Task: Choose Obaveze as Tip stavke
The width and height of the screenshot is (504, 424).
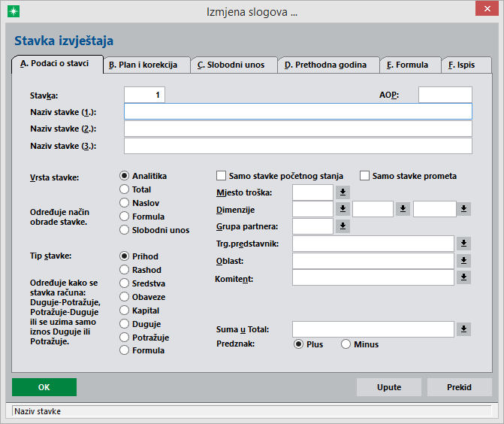Action: 143,297
